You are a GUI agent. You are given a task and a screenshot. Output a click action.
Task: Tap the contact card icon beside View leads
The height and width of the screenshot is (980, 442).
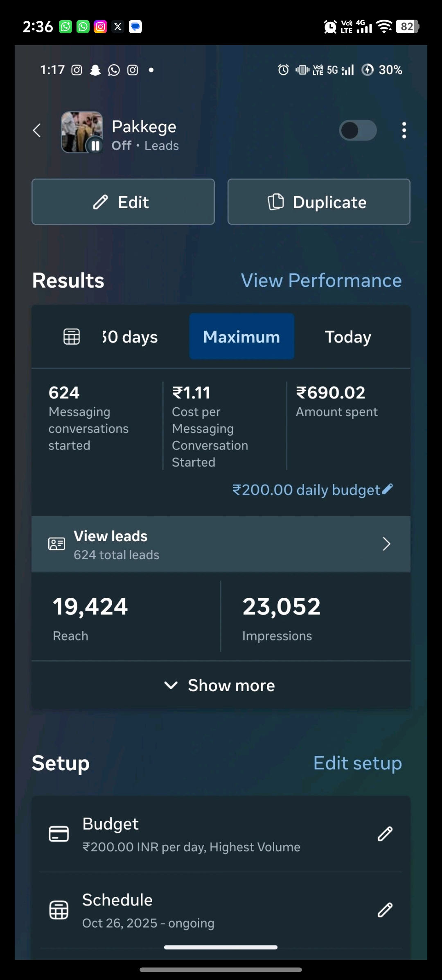click(x=56, y=544)
